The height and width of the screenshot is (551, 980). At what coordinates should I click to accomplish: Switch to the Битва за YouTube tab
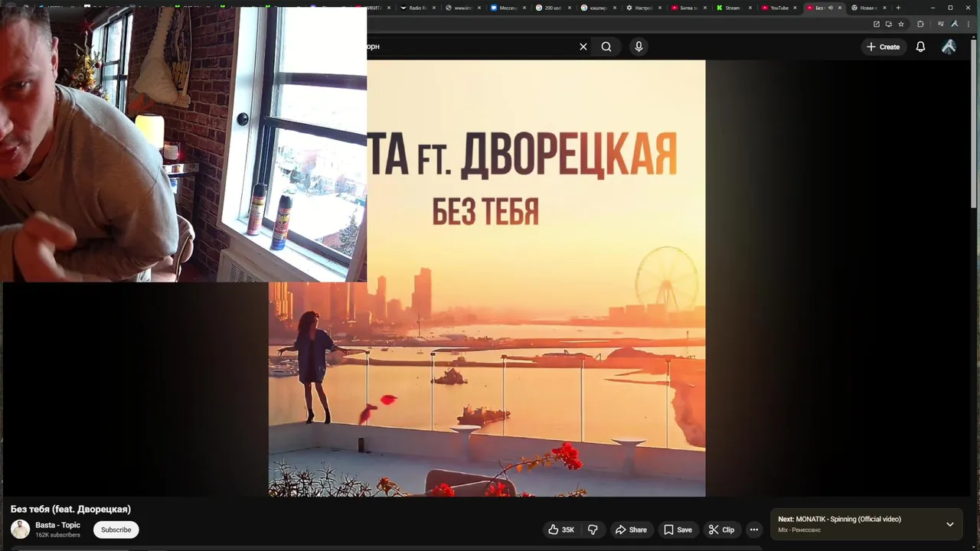[x=688, y=8]
